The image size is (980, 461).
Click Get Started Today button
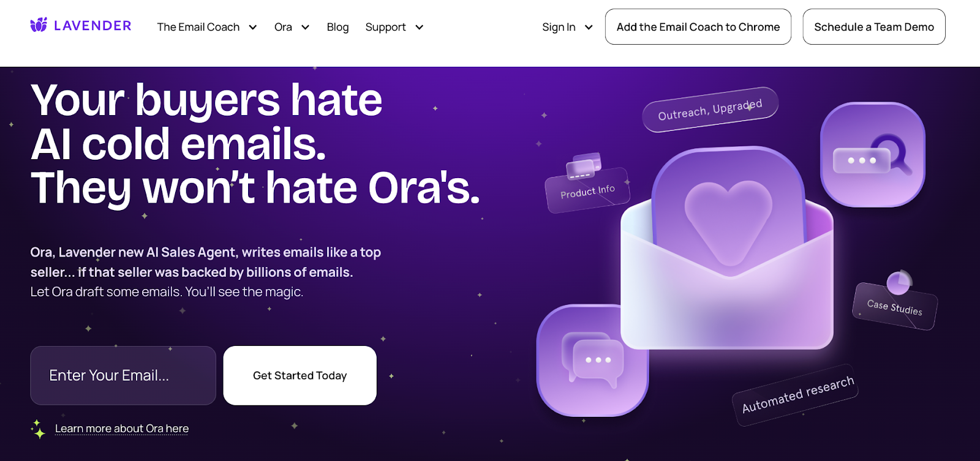300,375
